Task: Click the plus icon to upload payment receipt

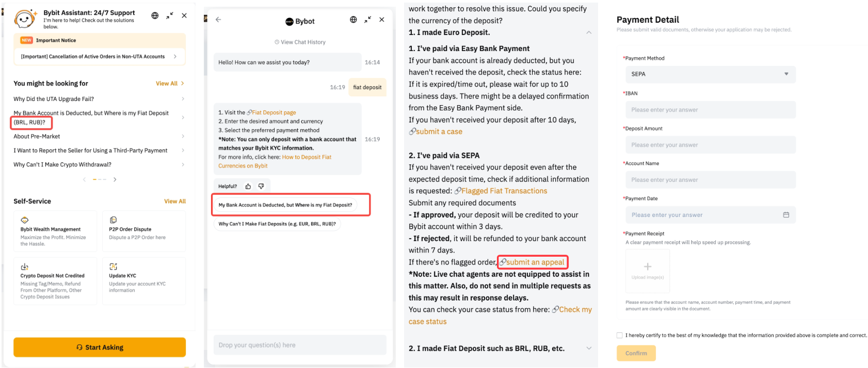Action: point(647,267)
